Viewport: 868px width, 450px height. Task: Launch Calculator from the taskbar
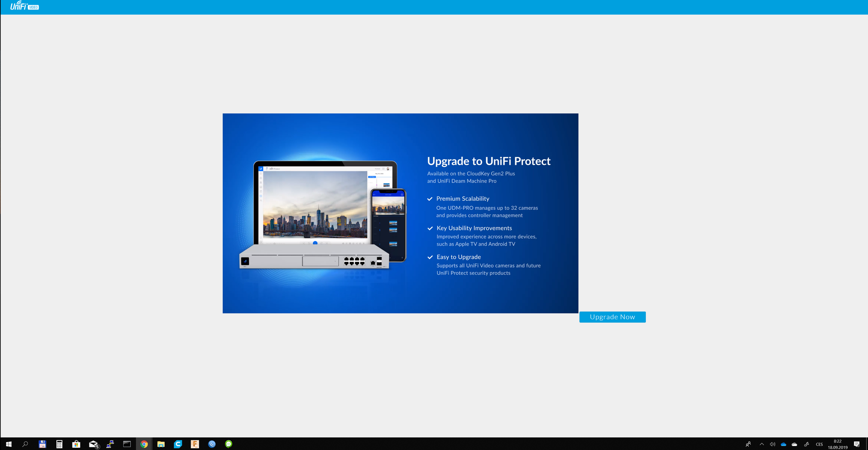click(x=59, y=444)
